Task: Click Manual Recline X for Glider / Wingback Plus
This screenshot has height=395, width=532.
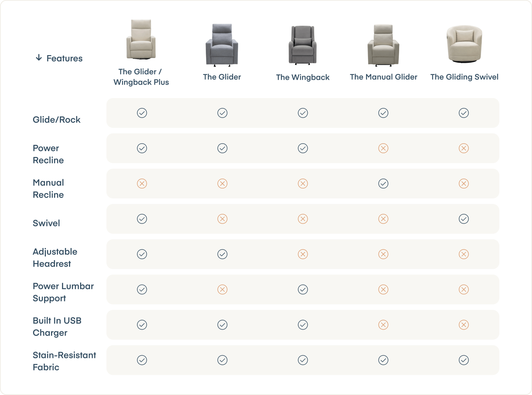Action: [142, 184]
